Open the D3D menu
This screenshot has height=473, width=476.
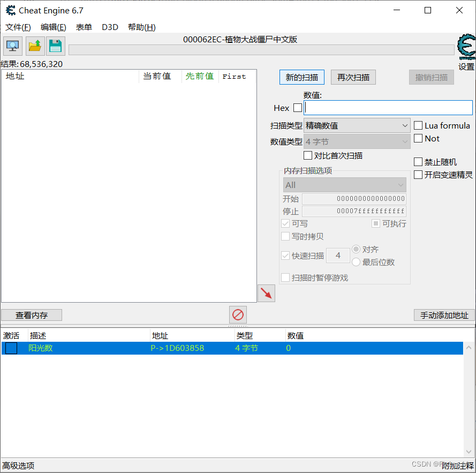[x=110, y=27]
